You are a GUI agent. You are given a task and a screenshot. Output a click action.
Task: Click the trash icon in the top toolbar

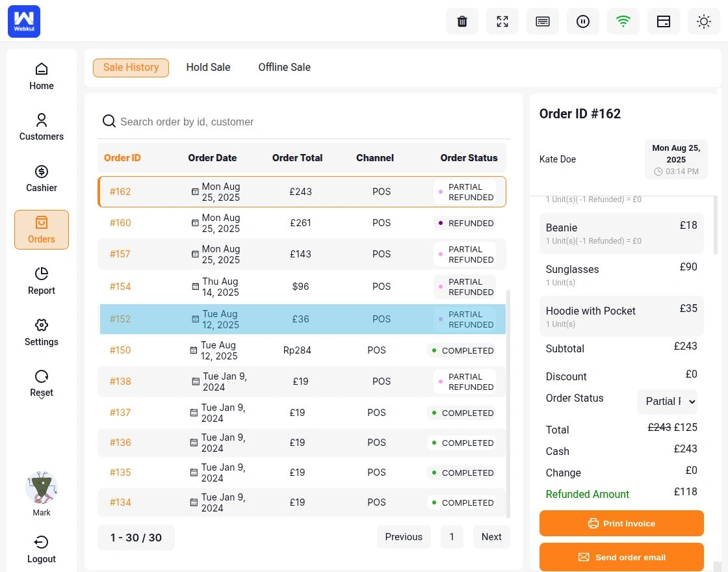pyautogui.click(x=461, y=21)
